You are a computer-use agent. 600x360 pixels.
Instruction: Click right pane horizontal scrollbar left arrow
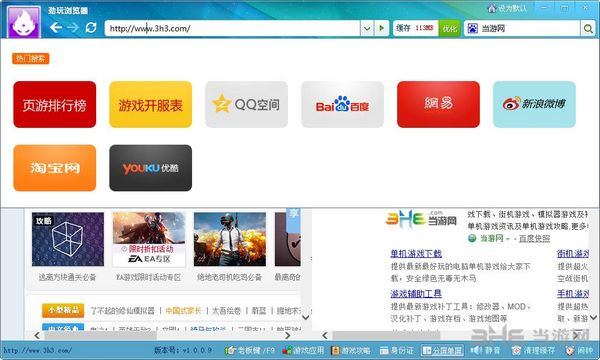(x=324, y=336)
